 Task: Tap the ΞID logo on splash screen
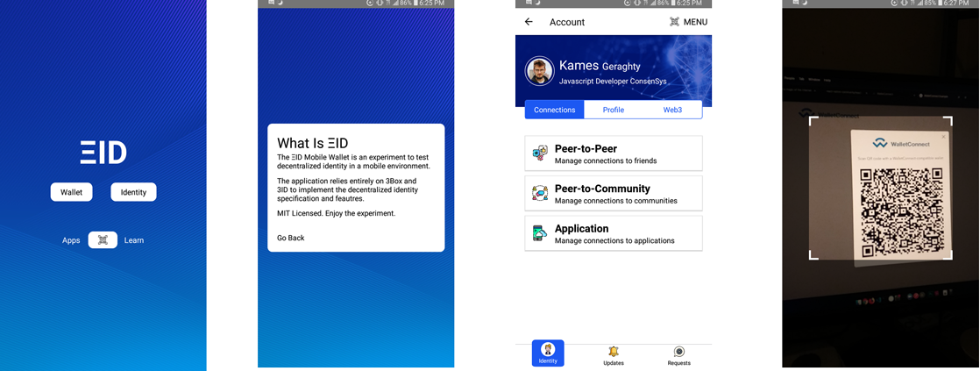click(103, 153)
